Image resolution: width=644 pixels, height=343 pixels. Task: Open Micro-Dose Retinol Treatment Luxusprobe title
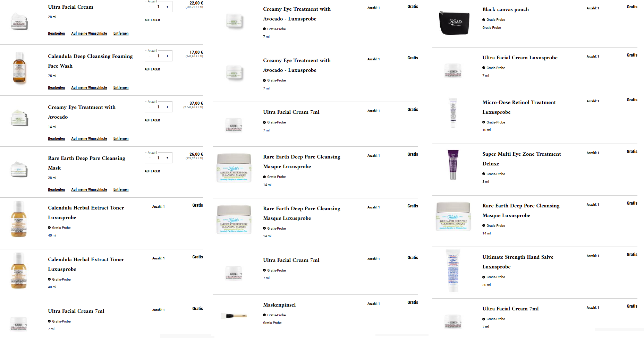point(519,107)
